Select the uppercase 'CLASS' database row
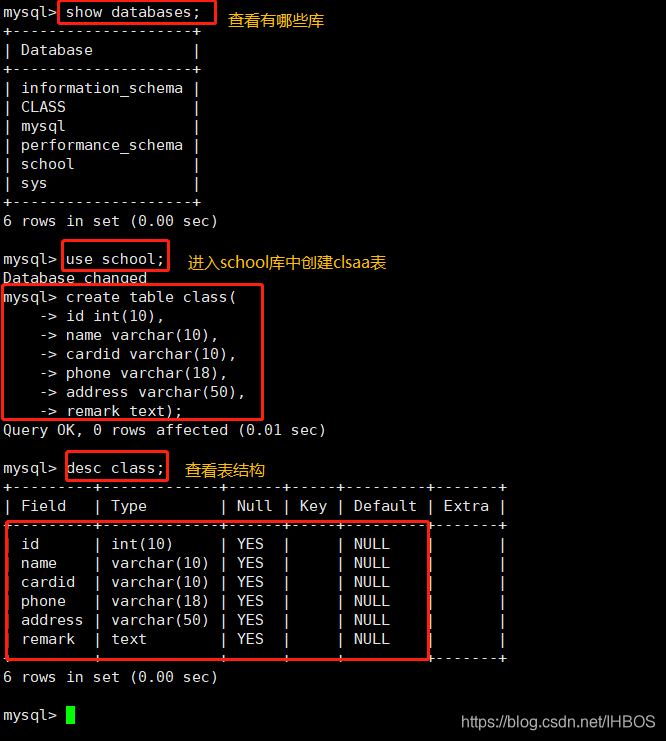 (43, 107)
